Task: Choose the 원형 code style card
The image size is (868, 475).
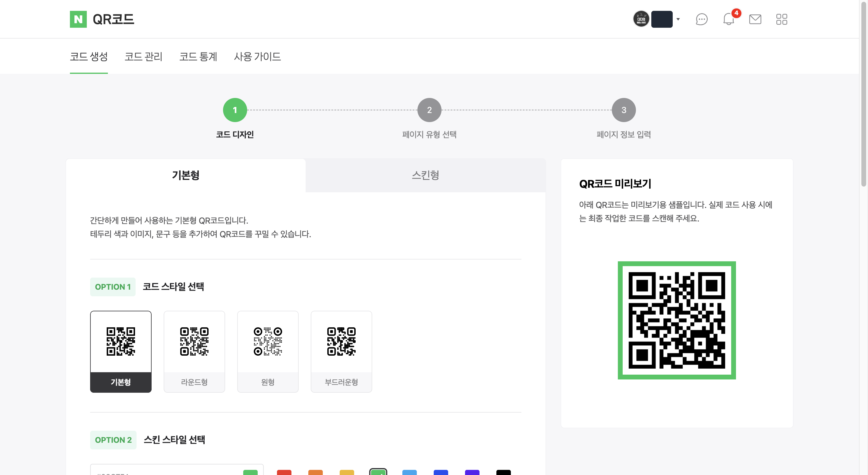Action: (x=268, y=351)
